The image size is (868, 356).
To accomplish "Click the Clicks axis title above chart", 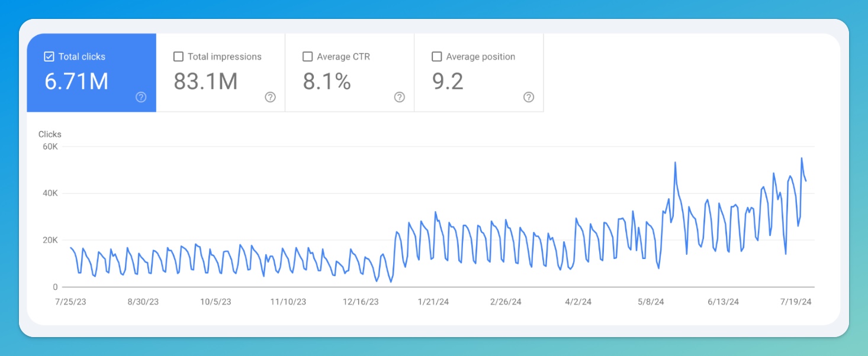I will pos(50,134).
